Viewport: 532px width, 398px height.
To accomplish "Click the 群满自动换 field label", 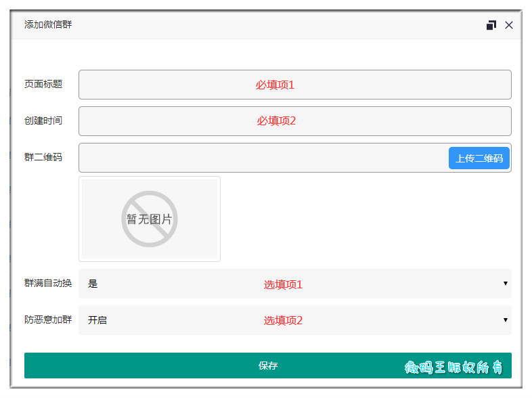I will [48, 283].
